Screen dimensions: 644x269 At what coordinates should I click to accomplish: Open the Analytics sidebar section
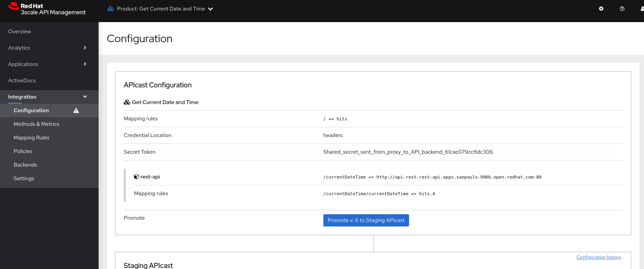[x=49, y=48]
